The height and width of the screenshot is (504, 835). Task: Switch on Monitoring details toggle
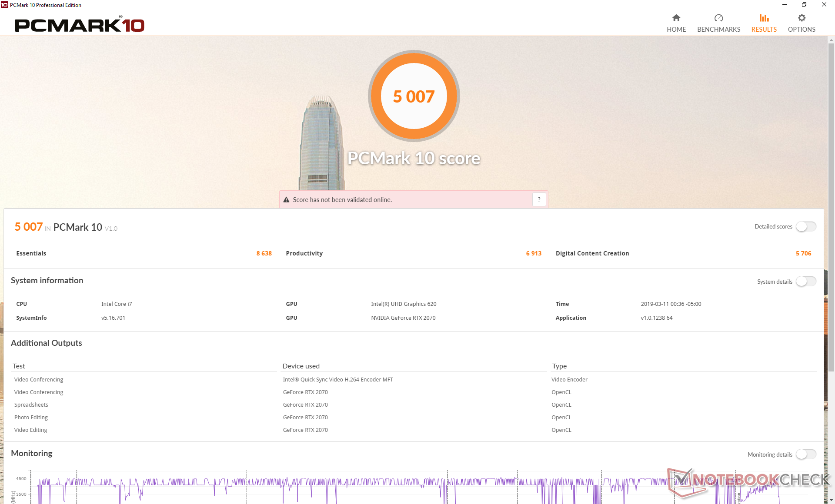tap(806, 454)
